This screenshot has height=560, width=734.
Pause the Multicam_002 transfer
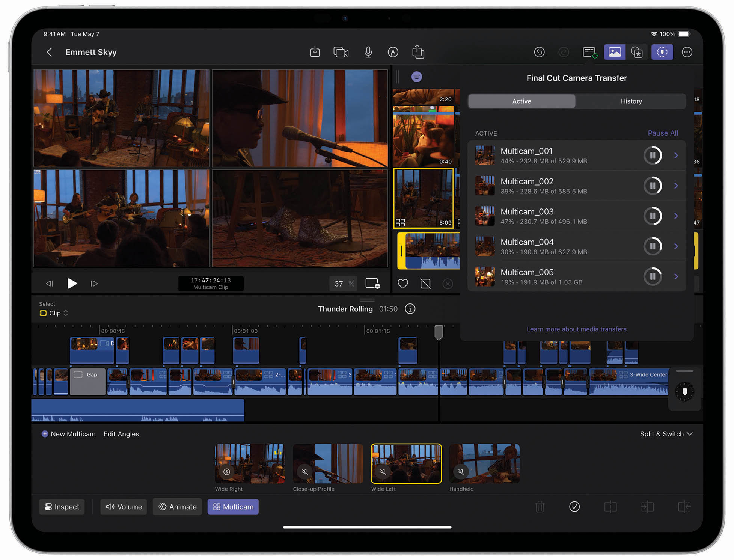[x=653, y=186]
